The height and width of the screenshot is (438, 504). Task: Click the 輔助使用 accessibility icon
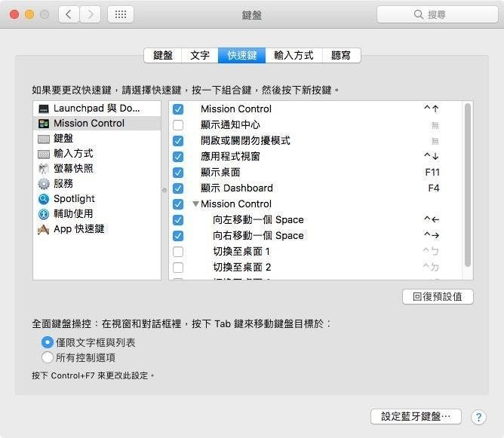coord(44,214)
